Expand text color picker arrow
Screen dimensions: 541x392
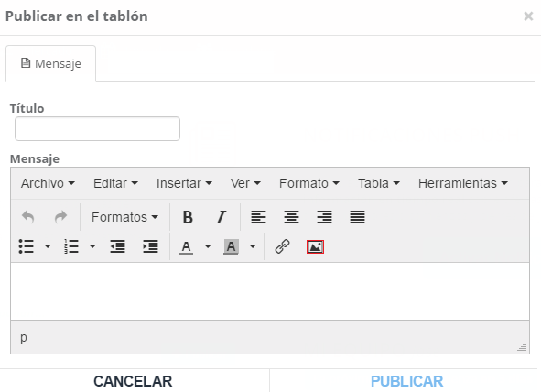pos(208,246)
